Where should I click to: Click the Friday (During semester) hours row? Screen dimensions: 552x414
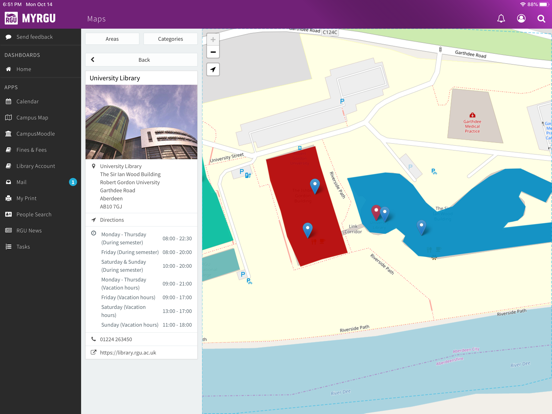(146, 252)
